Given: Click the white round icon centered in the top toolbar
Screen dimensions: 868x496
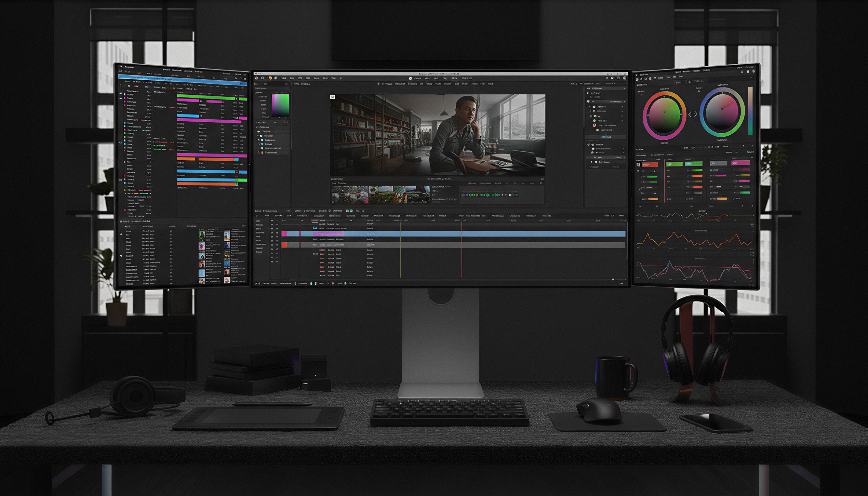Looking at the screenshot, I should pyautogui.click(x=410, y=79).
